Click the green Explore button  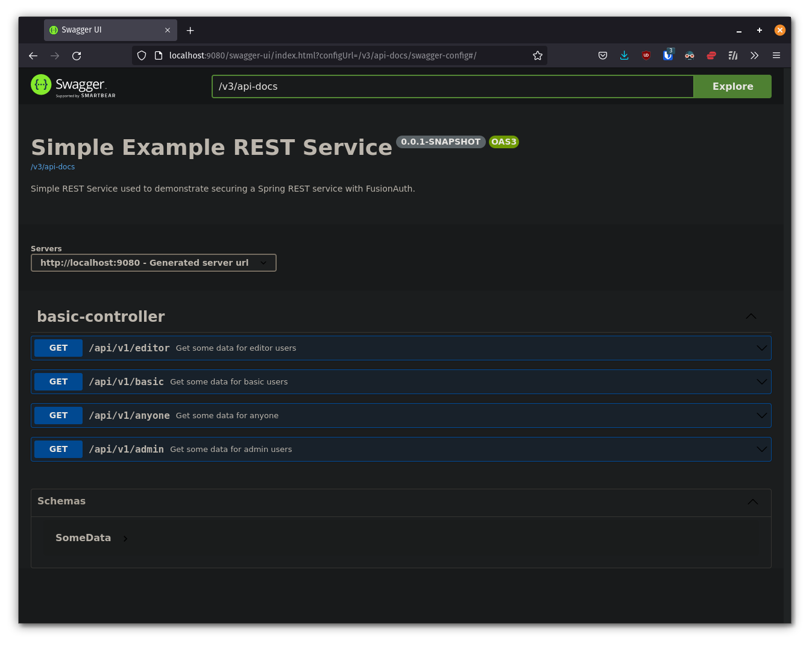[732, 86]
